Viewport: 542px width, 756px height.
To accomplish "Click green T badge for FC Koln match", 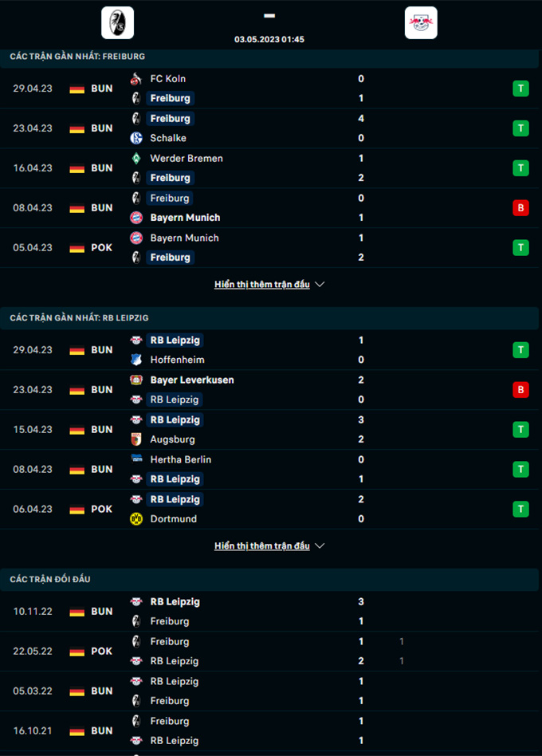I will coord(520,89).
